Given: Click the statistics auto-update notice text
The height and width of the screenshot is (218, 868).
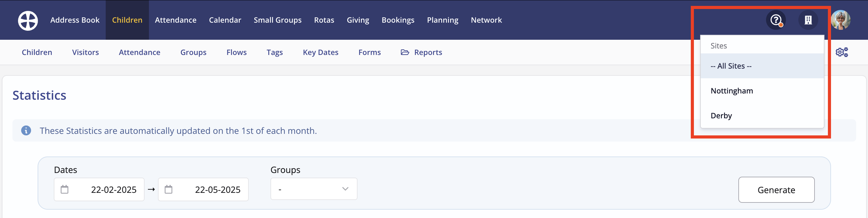Looking at the screenshot, I should (x=178, y=131).
